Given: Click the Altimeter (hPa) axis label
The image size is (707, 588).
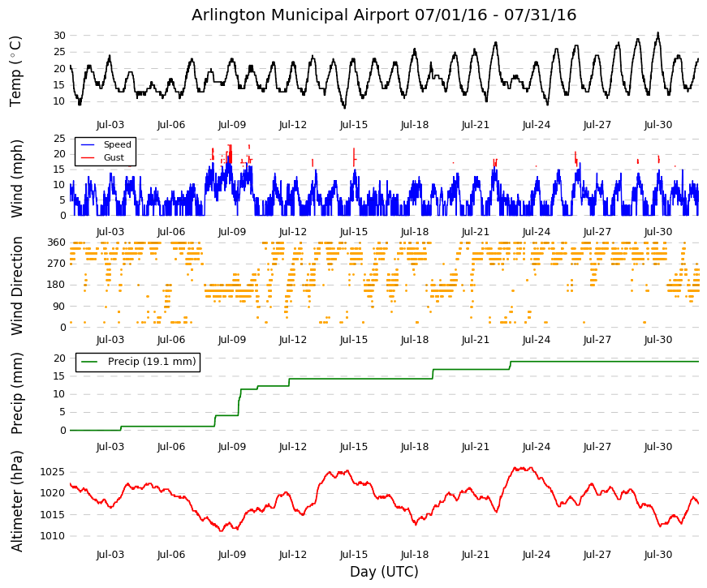Looking at the screenshot, I should (16, 501).
